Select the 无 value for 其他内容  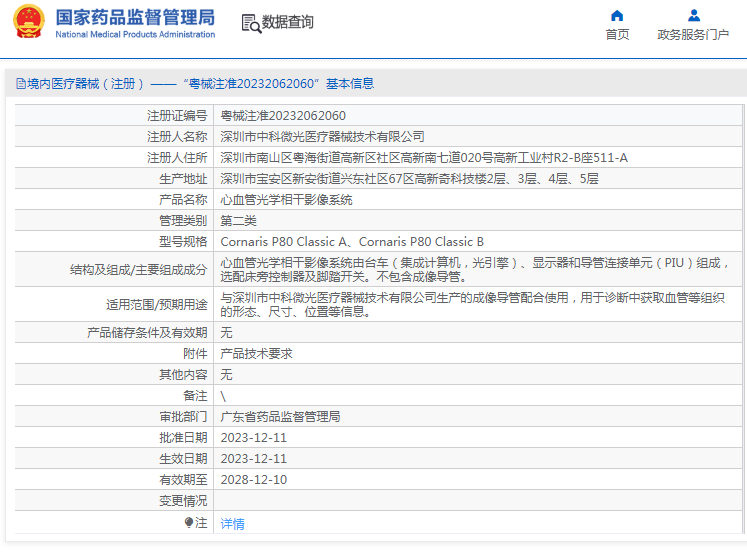226,374
